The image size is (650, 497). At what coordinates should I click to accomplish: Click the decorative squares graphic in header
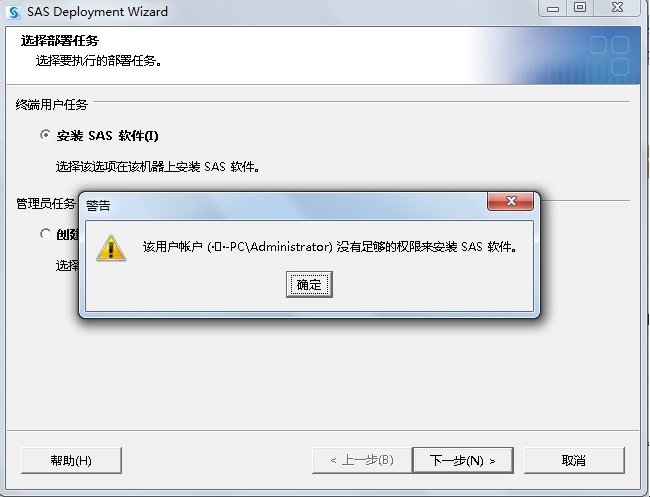pos(609,55)
